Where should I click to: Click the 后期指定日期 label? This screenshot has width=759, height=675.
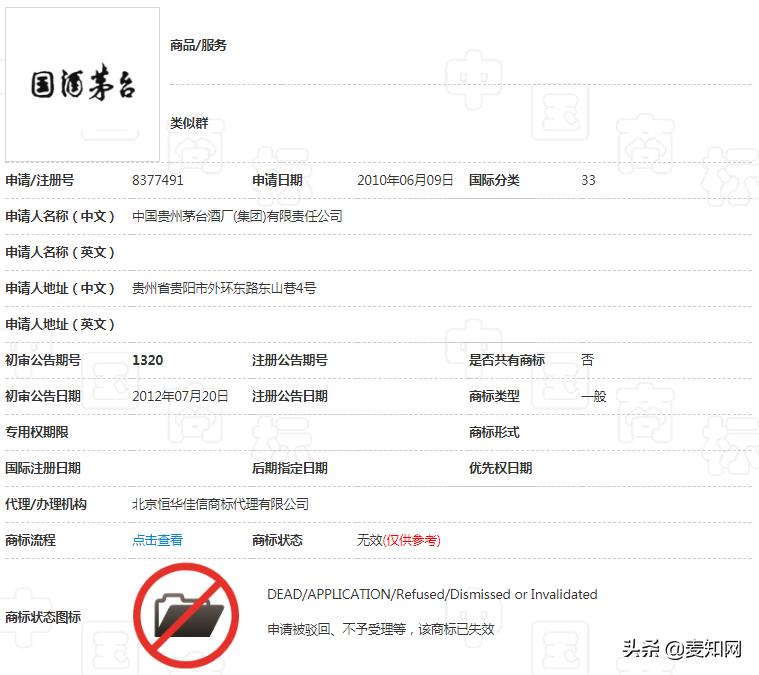pyautogui.click(x=290, y=468)
